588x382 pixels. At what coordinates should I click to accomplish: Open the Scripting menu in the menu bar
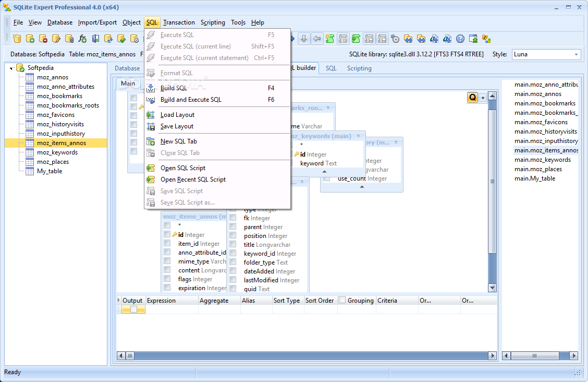(x=213, y=22)
